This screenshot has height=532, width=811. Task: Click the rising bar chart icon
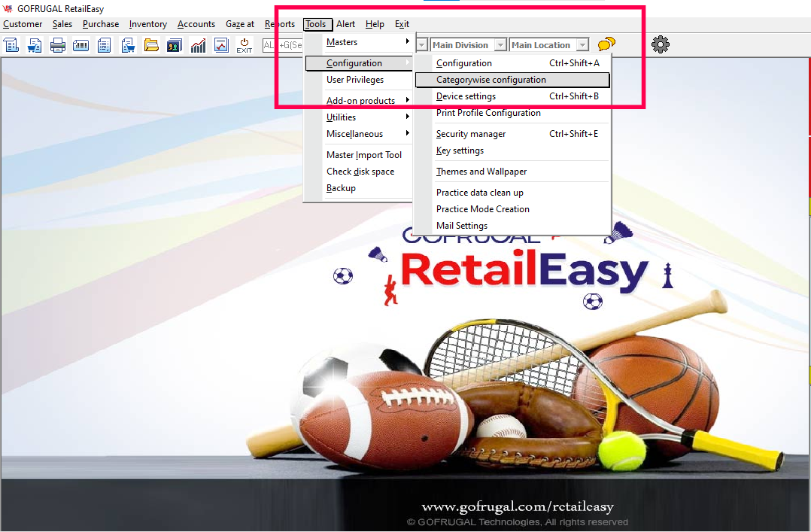198,45
